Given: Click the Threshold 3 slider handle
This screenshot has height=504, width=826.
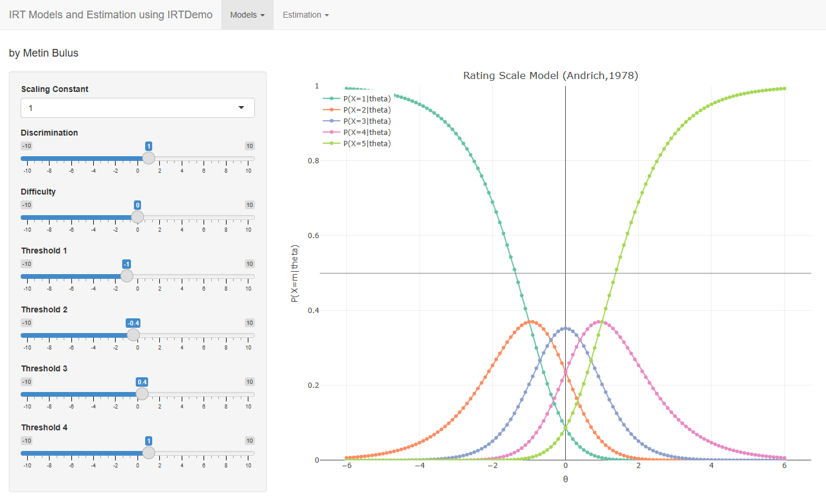Looking at the screenshot, I should (142, 394).
